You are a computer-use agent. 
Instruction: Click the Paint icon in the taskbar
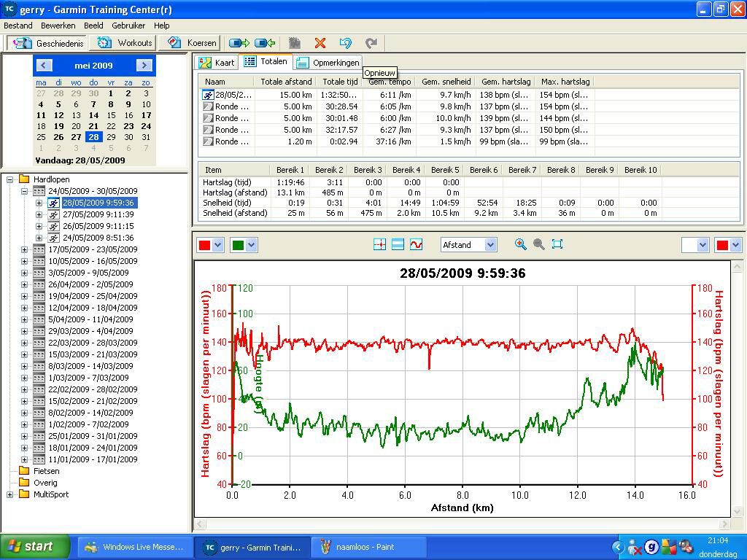[x=326, y=547]
